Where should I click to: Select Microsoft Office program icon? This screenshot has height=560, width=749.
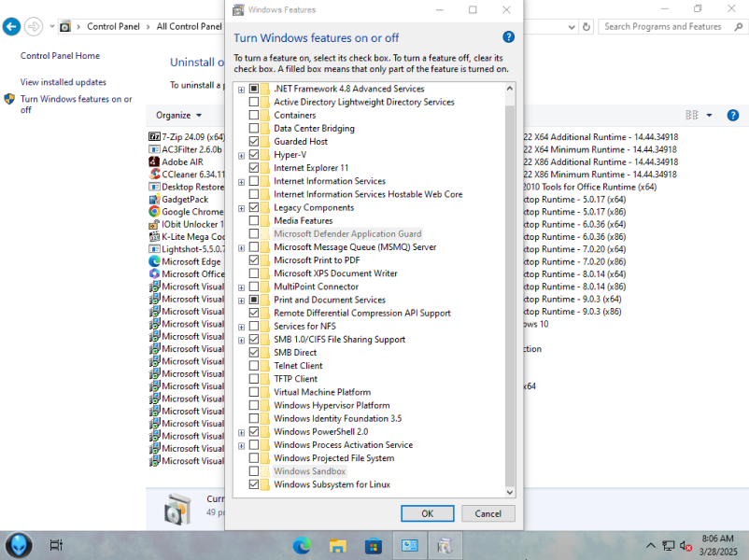pyautogui.click(x=154, y=274)
